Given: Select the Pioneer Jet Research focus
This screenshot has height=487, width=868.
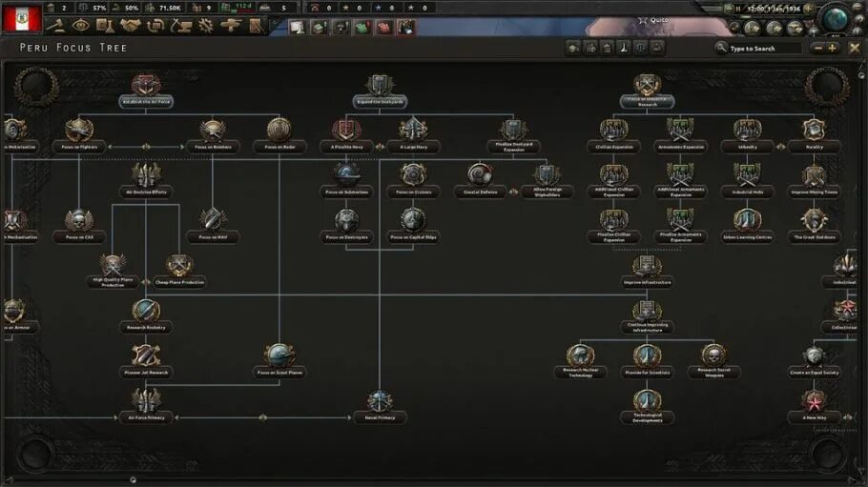Looking at the screenshot, I should click(x=146, y=361).
